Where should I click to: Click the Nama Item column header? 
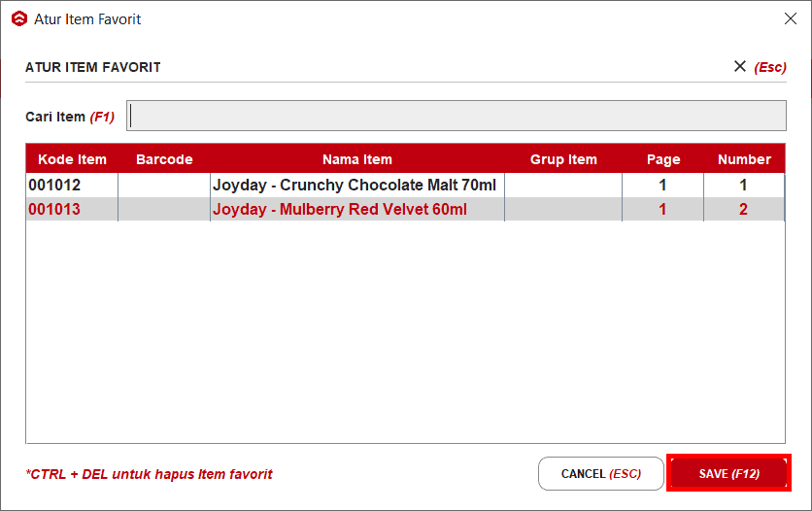(357, 159)
